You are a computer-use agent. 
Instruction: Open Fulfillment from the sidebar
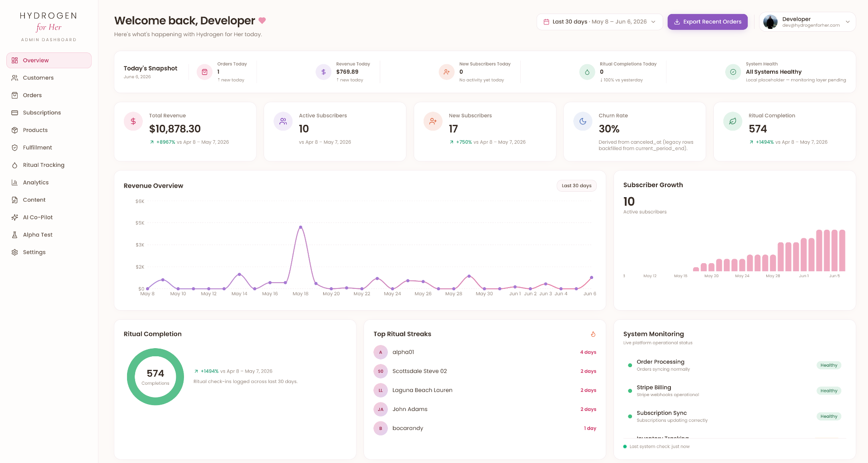pyautogui.click(x=49, y=148)
